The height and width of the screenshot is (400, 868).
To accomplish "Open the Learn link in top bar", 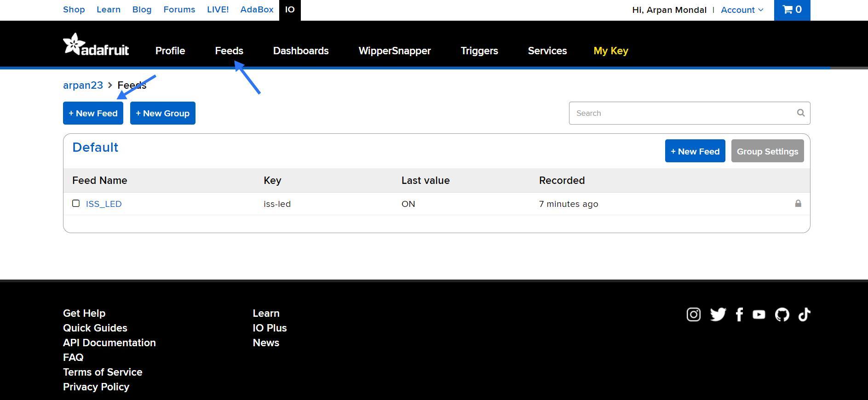I will (109, 10).
